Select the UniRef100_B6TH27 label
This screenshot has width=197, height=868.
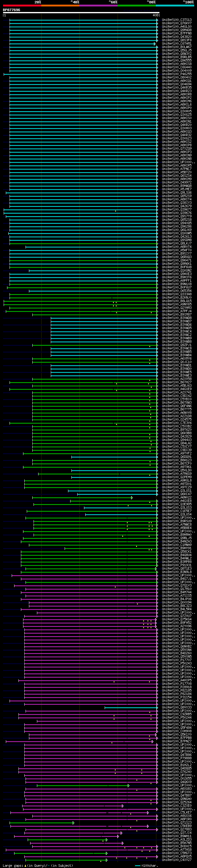click(x=177, y=382)
